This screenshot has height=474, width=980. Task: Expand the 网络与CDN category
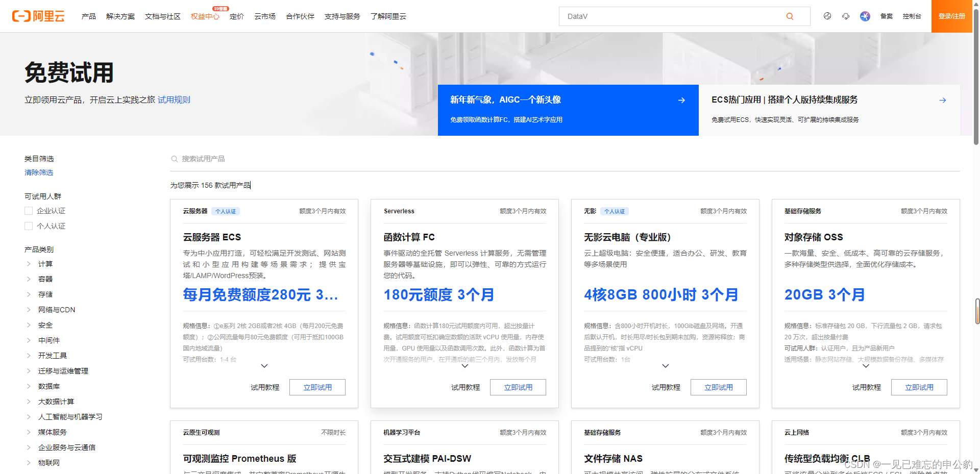[x=29, y=310]
